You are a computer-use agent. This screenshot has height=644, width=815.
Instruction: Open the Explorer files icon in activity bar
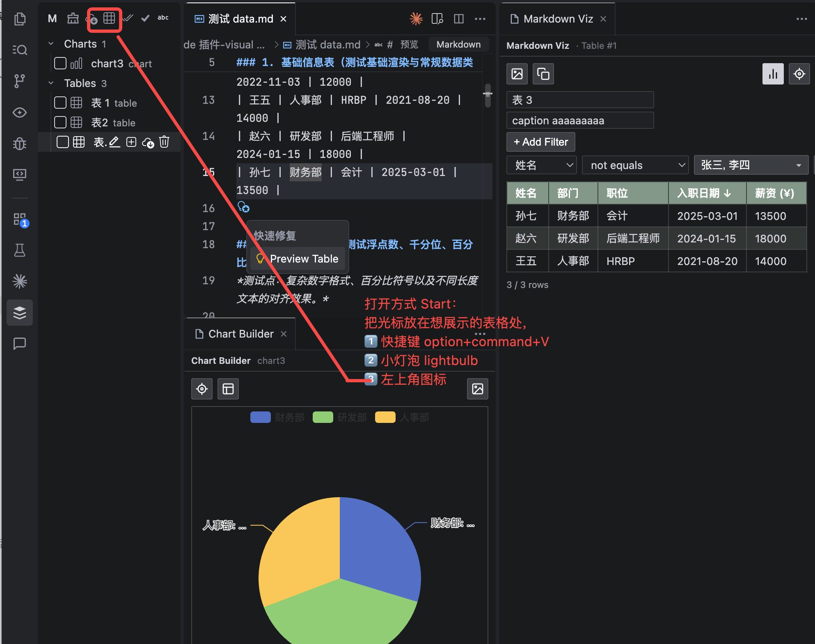pos(20,19)
